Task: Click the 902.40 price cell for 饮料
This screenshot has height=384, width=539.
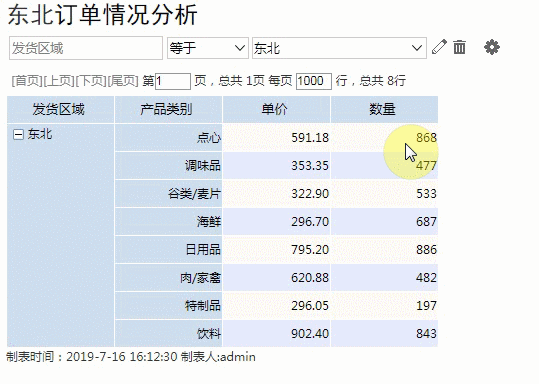Action: pos(276,333)
